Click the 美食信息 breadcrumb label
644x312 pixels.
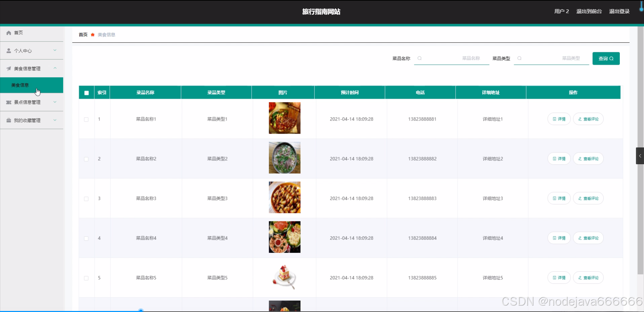coord(106,35)
